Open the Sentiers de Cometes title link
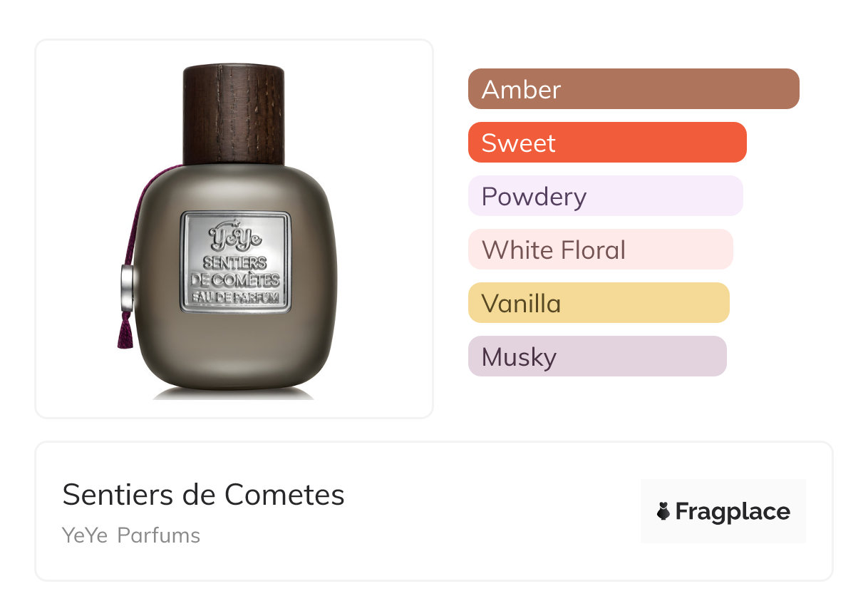 [x=203, y=494]
